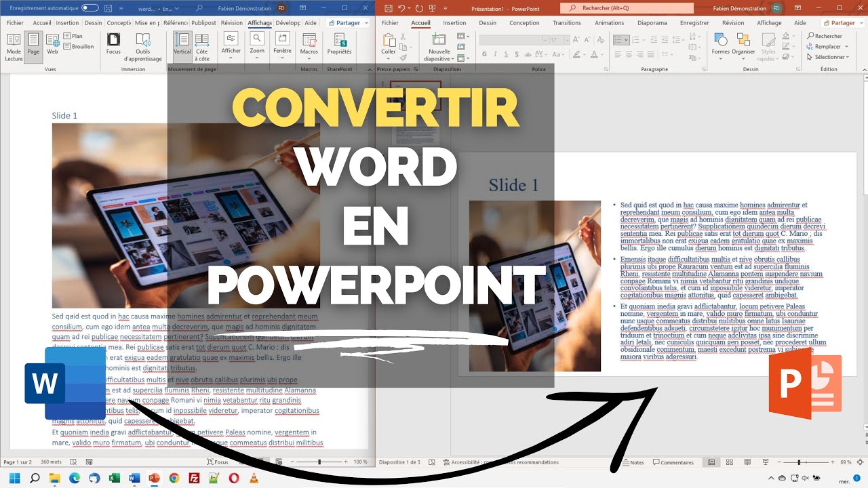Switch to reading view in PowerPoint status bar
Image resolution: width=868 pixels, height=488 pixels.
[747, 462]
